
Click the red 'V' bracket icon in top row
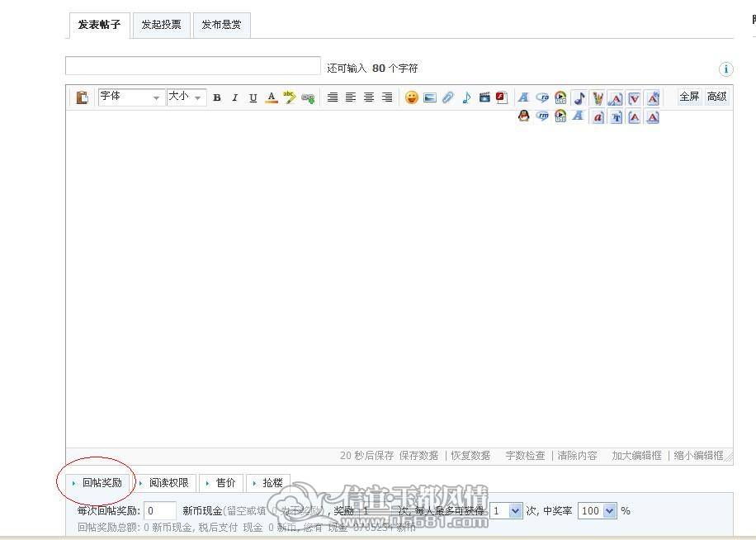(635, 98)
